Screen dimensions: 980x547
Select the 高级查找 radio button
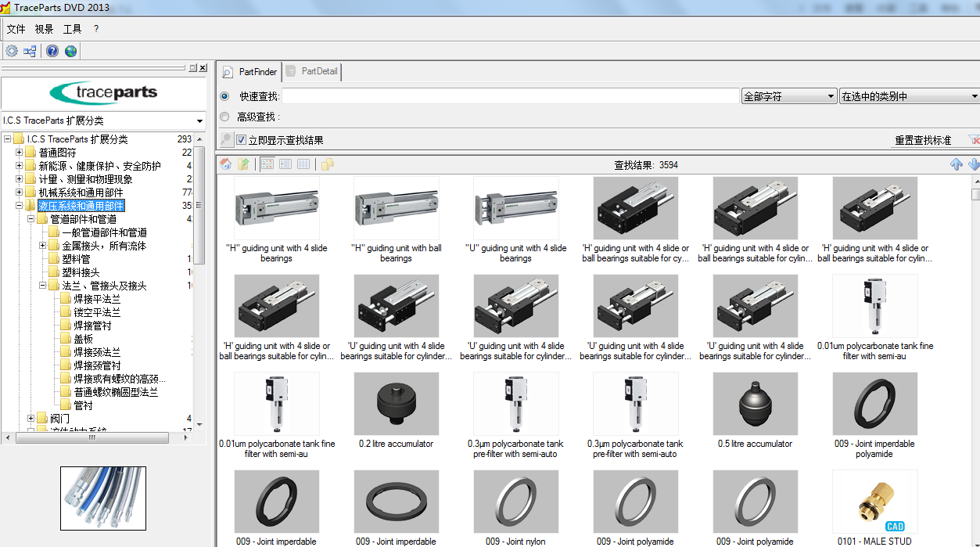point(225,116)
